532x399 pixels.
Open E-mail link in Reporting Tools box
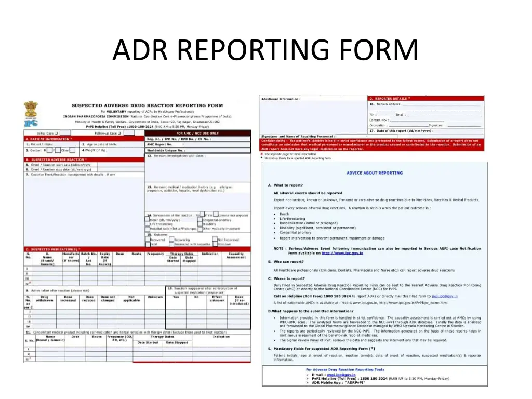pyautogui.click(x=341, y=375)
